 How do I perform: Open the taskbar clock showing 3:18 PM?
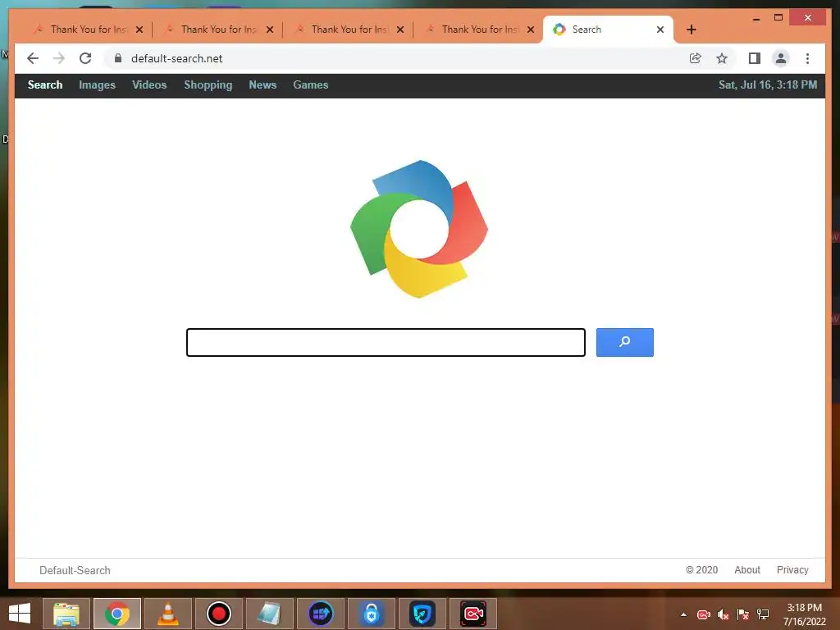(x=804, y=614)
